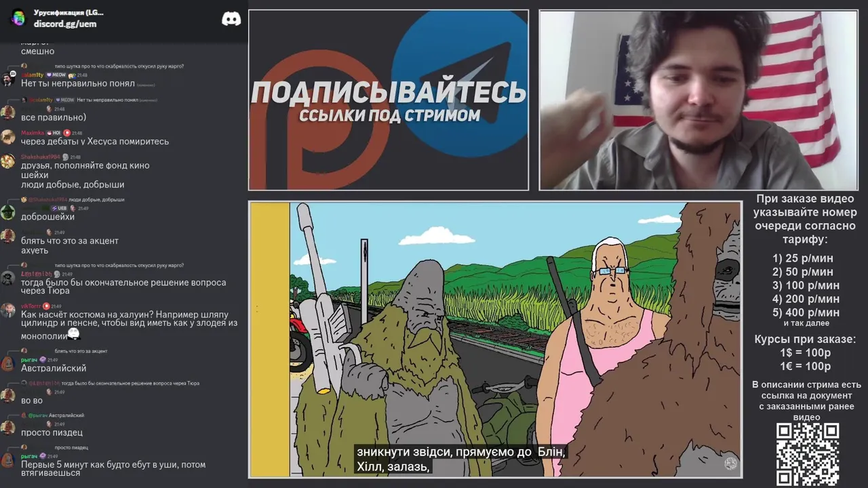
Task: Click the purple badge above 'Австралийский'
Action: pos(43,359)
